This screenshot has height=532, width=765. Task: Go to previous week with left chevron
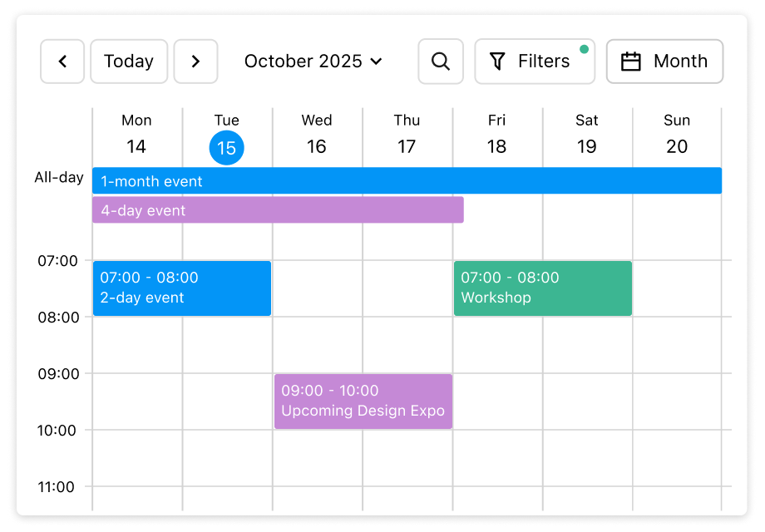[x=62, y=62]
